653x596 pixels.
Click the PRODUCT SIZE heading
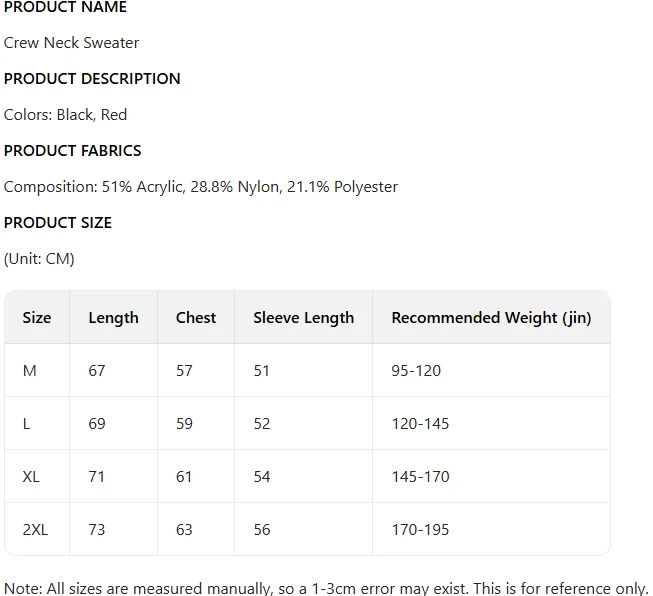(x=57, y=223)
